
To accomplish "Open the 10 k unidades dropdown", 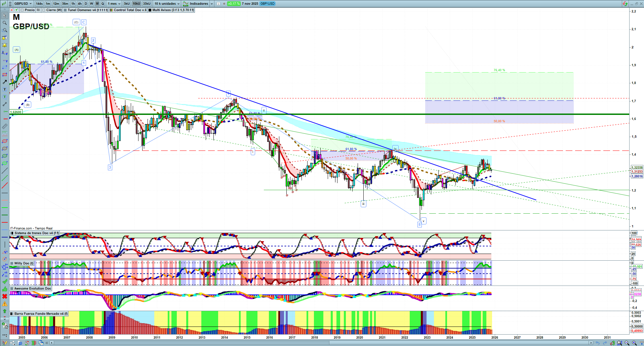I will (167, 4).
